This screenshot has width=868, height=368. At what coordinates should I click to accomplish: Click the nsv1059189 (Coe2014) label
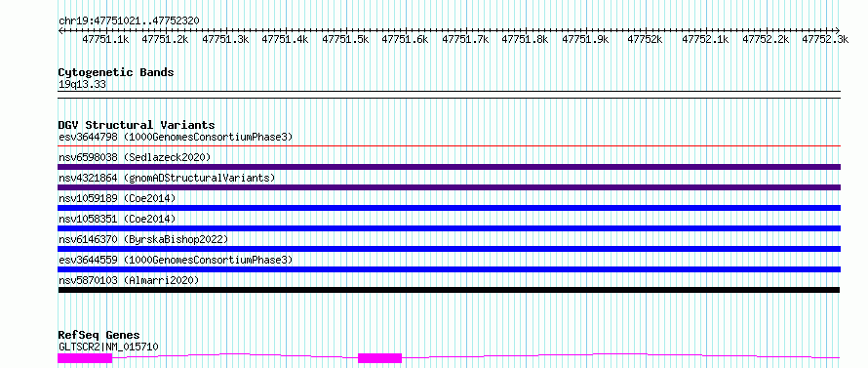click(x=117, y=198)
